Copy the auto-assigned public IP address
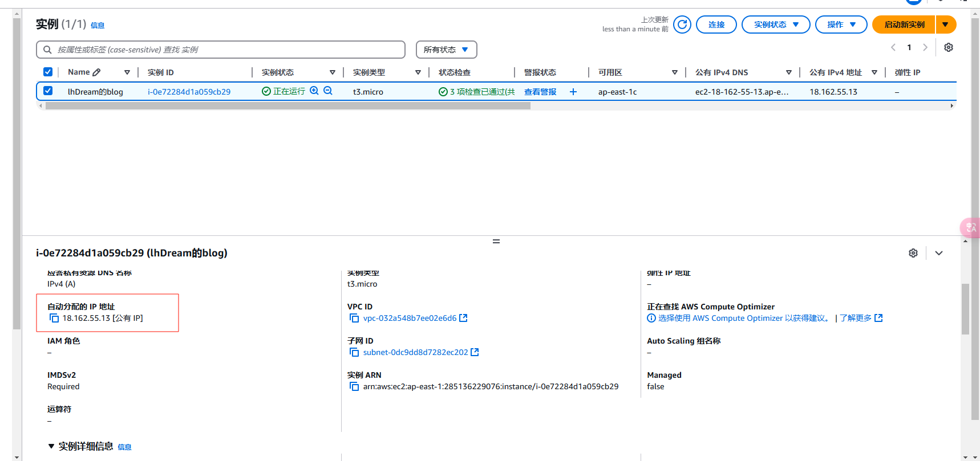 54,318
